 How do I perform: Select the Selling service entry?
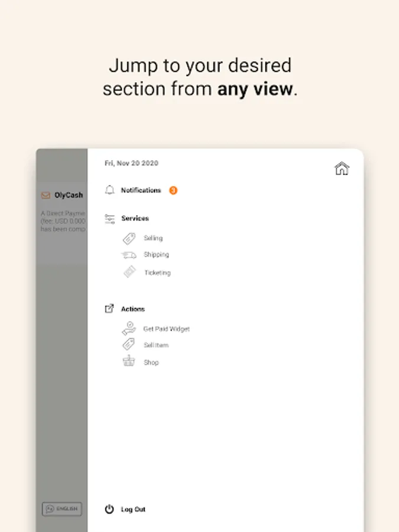(153, 238)
